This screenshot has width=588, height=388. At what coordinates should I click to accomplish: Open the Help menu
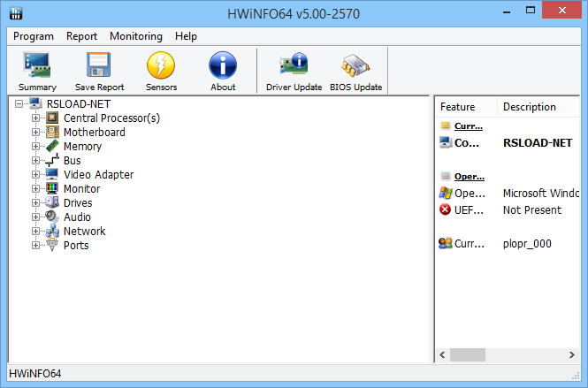pos(186,36)
